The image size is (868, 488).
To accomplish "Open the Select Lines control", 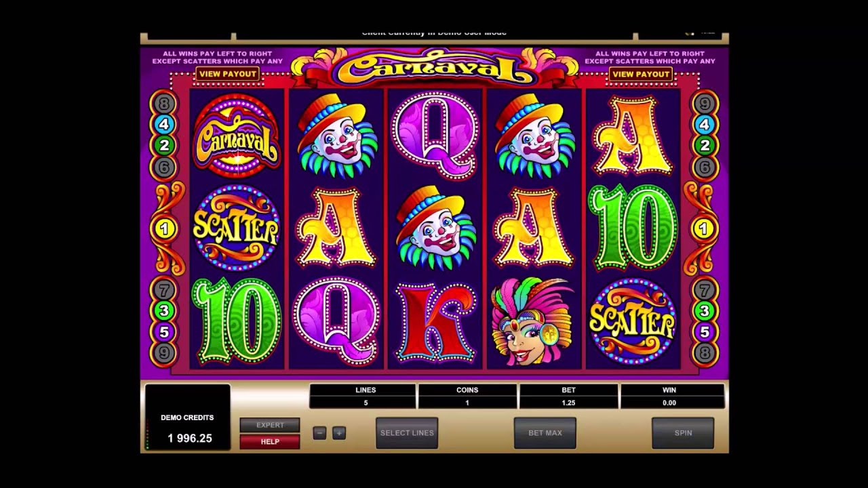I will point(407,433).
